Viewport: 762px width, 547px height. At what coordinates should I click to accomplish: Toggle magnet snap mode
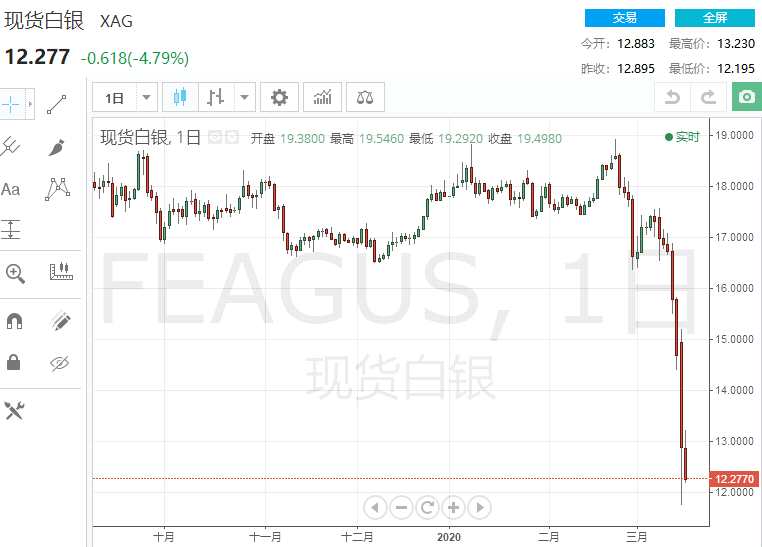[15, 321]
